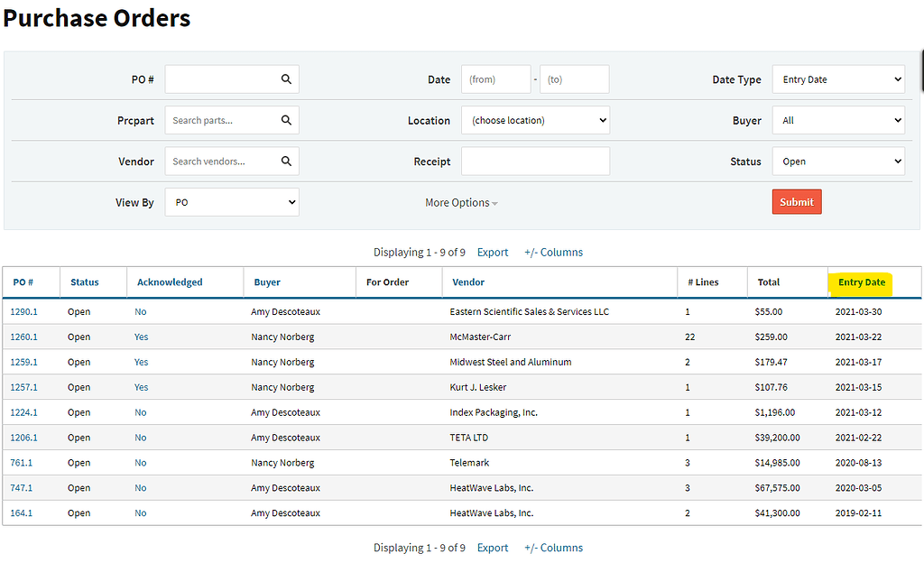Open the Entry Date column sort header
Screen dimensions: 924x563
[861, 282]
